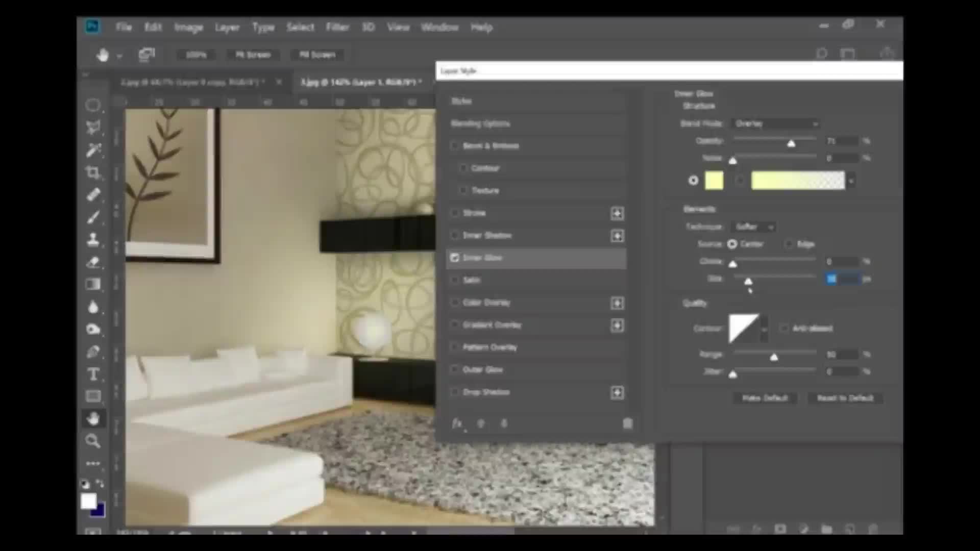Click the trash icon to delete effect
The image size is (980, 551).
[x=627, y=423]
